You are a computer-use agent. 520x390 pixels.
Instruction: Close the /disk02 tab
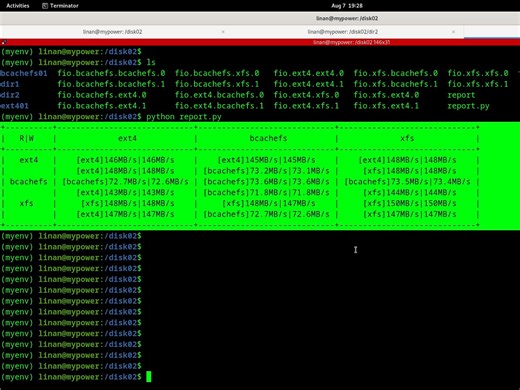pos(223,32)
